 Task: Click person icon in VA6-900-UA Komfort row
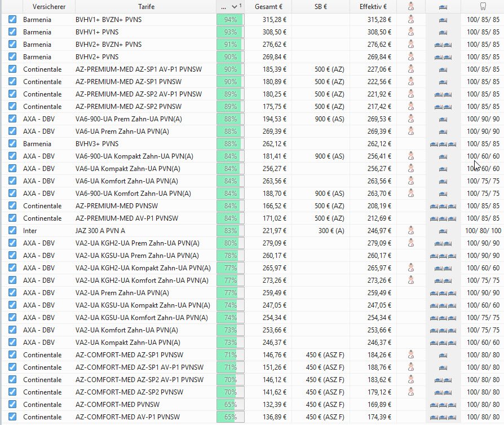(411, 193)
